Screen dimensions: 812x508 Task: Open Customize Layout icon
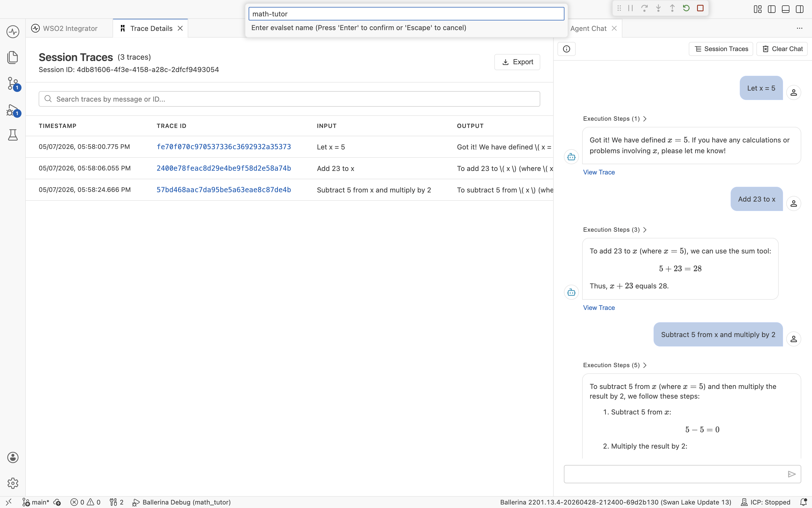[758, 9]
